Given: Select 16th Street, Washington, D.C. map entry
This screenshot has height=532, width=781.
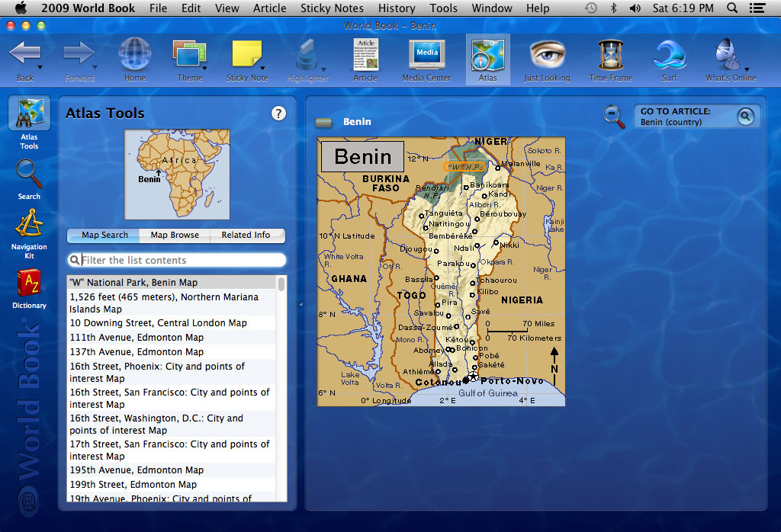Looking at the screenshot, I should 172,424.
